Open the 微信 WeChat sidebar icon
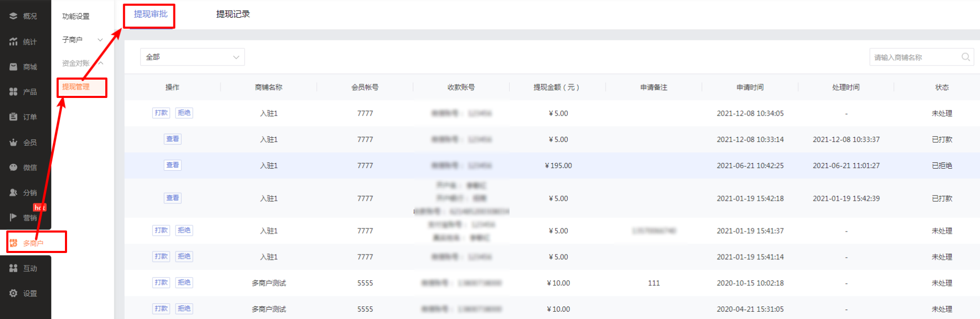Viewport: 980px width, 319px height. [14, 167]
